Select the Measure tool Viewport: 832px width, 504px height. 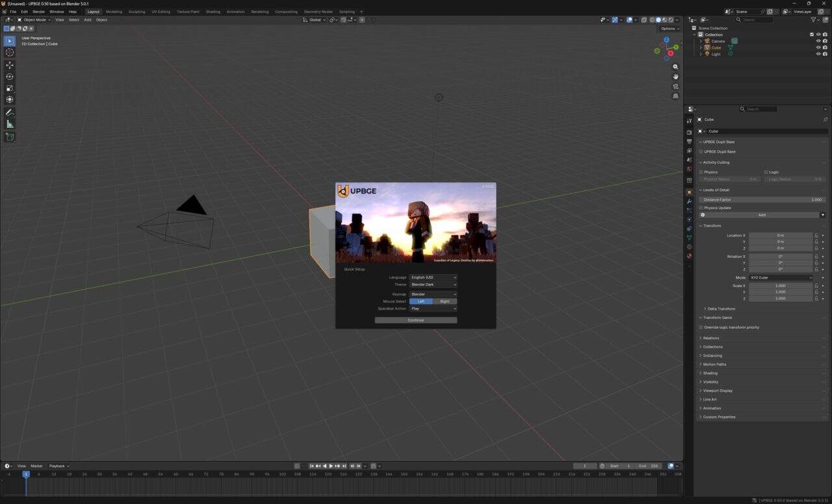(10, 124)
